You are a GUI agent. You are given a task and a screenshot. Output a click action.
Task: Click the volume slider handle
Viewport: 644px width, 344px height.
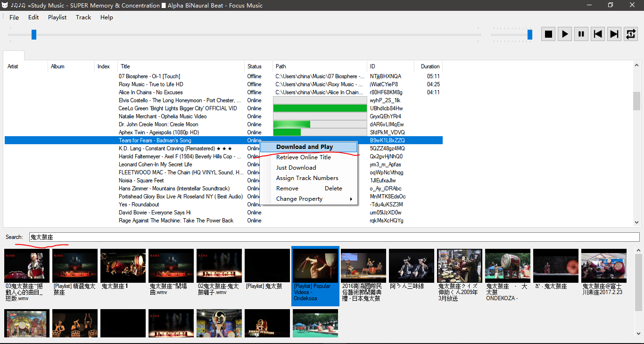pyautogui.click(x=530, y=34)
